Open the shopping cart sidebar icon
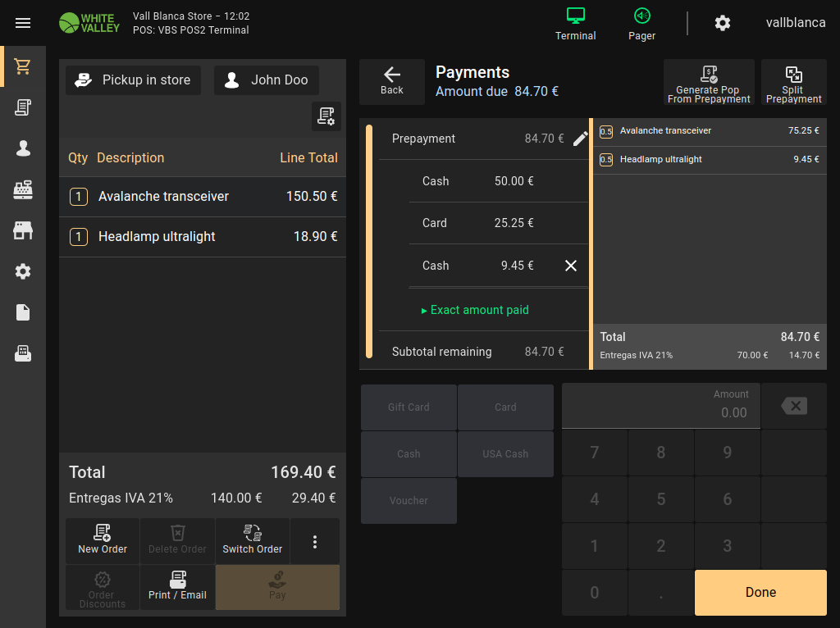 tap(22, 66)
